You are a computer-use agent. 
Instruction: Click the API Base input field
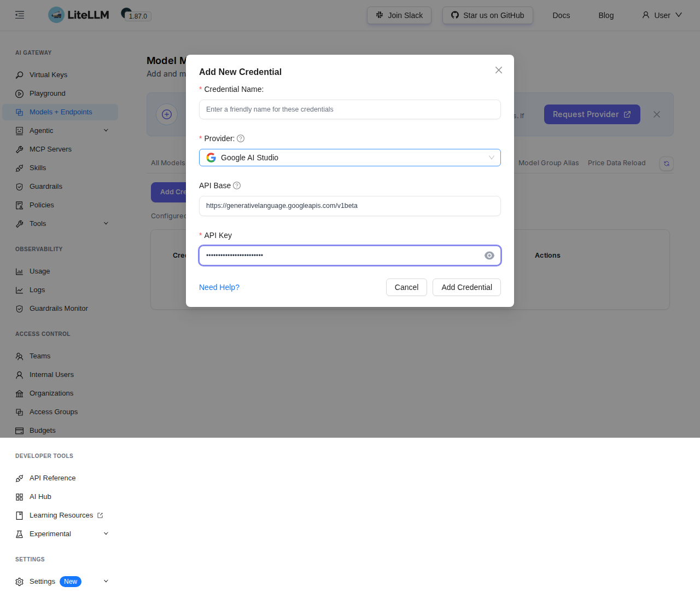tap(350, 206)
